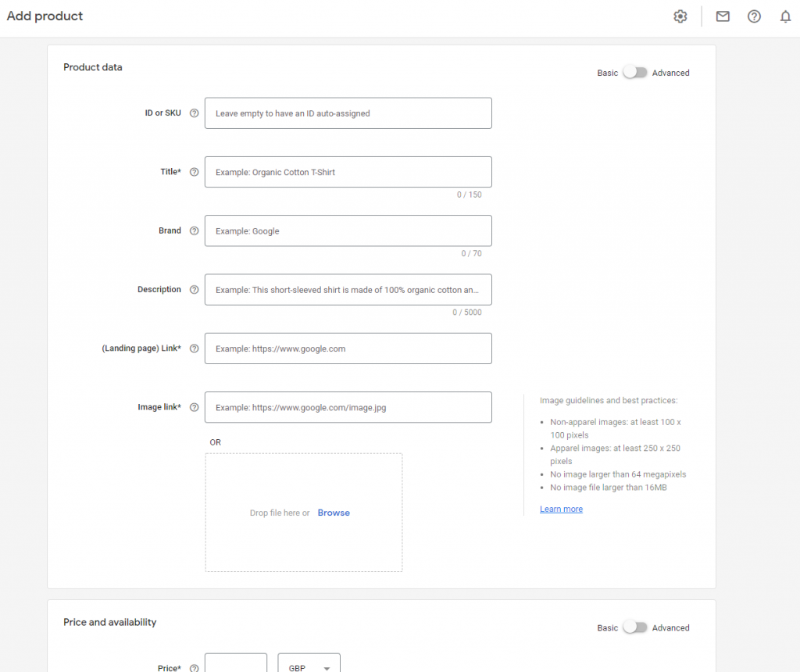The image size is (800, 672).
Task: Focus the Price amount input field
Action: [236, 663]
